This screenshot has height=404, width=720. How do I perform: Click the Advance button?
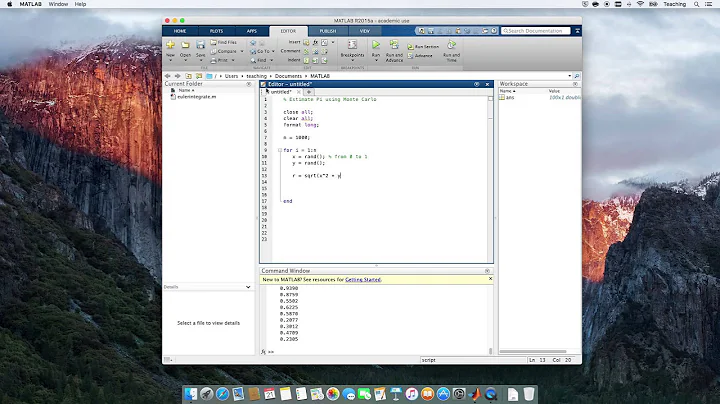tap(420, 56)
